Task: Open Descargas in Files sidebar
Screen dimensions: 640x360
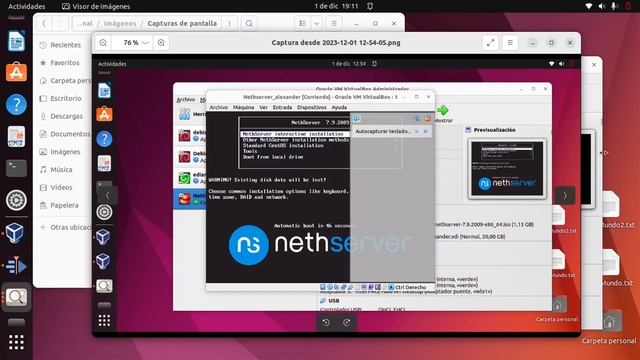Action: tap(62, 116)
